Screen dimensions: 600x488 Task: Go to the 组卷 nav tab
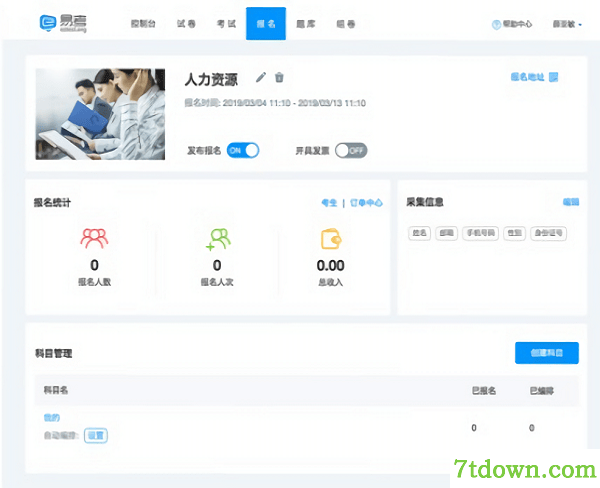[x=346, y=24]
